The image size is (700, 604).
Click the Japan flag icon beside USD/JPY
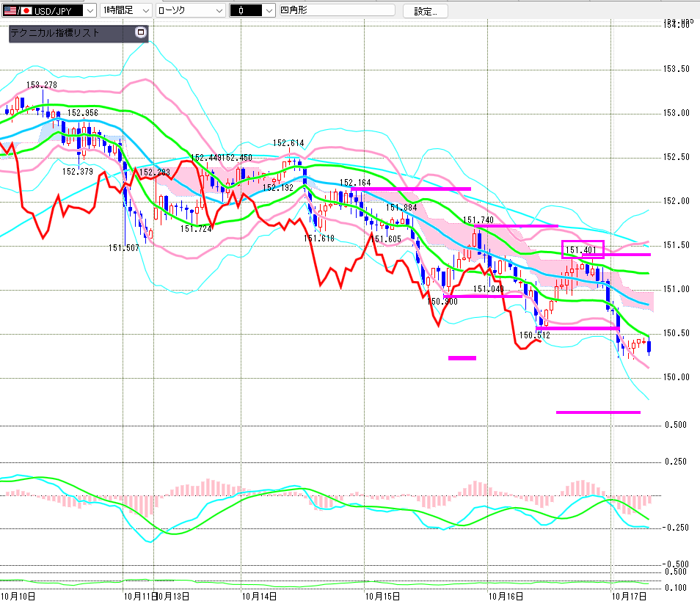26,11
